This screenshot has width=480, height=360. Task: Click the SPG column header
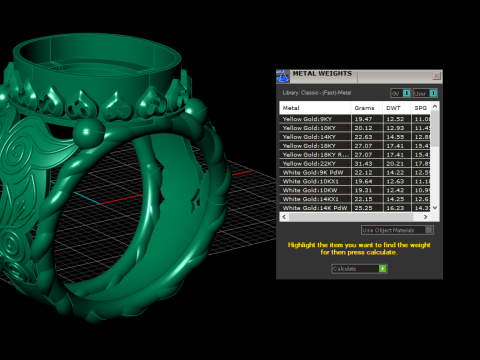click(421, 108)
